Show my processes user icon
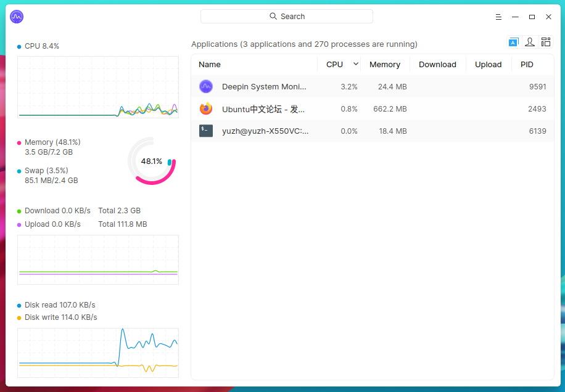 point(530,42)
